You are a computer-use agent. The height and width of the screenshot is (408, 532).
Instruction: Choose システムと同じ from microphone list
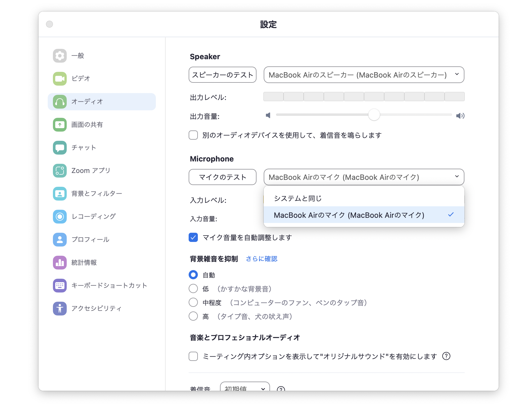pyautogui.click(x=364, y=198)
